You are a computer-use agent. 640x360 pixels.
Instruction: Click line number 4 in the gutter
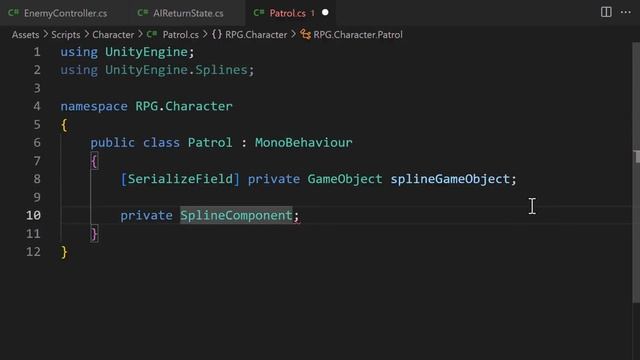[x=37, y=106]
